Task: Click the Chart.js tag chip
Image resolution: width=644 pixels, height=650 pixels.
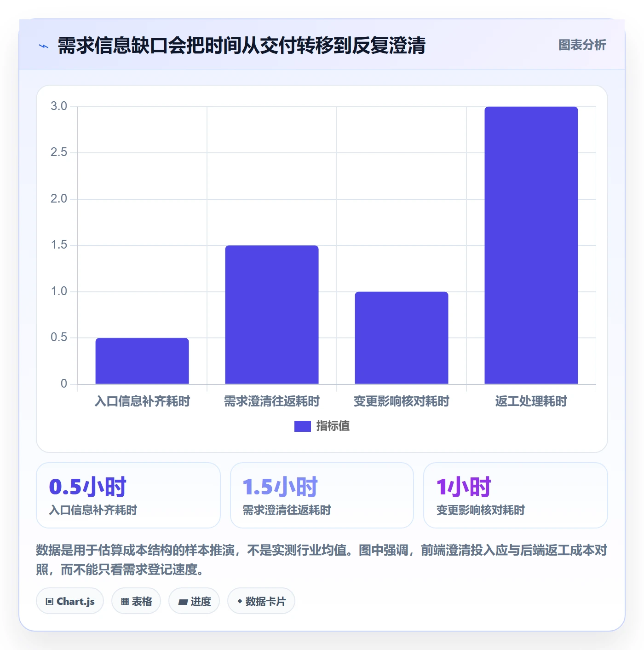Action: [x=70, y=601]
